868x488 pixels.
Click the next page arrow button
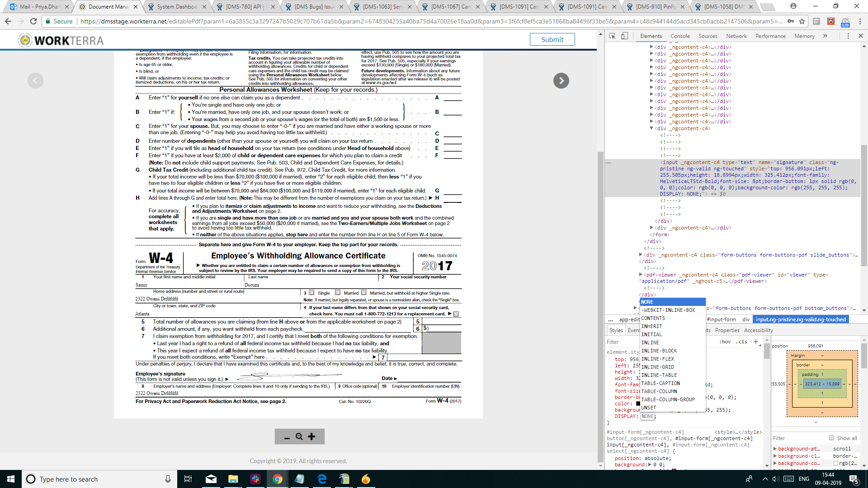(x=561, y=81)
